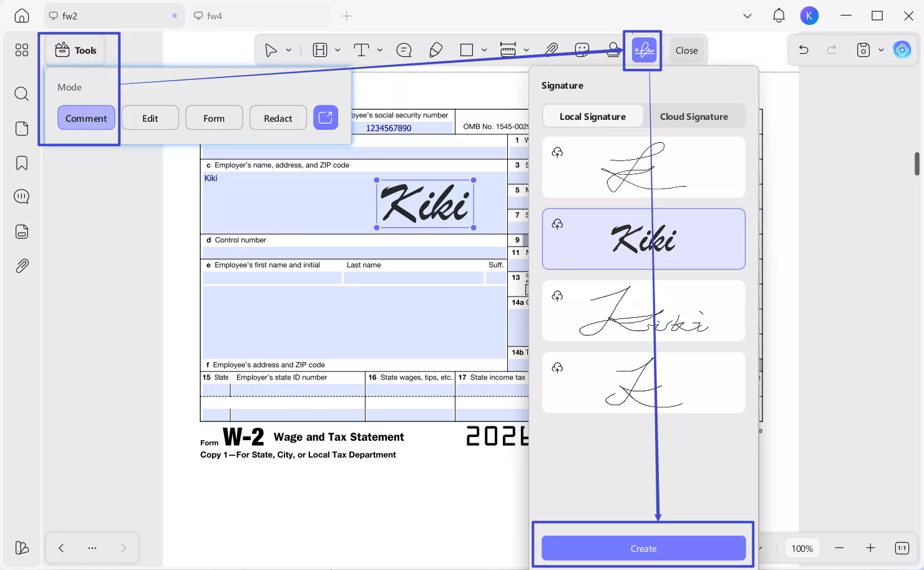Click the Create signature button
This screenshot has height=570, width=924.
coord(643,548)
